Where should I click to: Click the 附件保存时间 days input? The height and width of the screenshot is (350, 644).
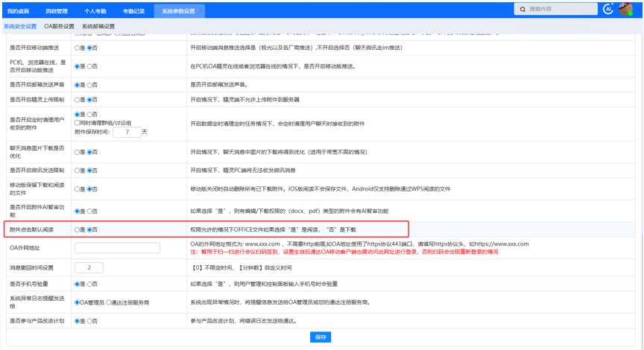[126, 132]
